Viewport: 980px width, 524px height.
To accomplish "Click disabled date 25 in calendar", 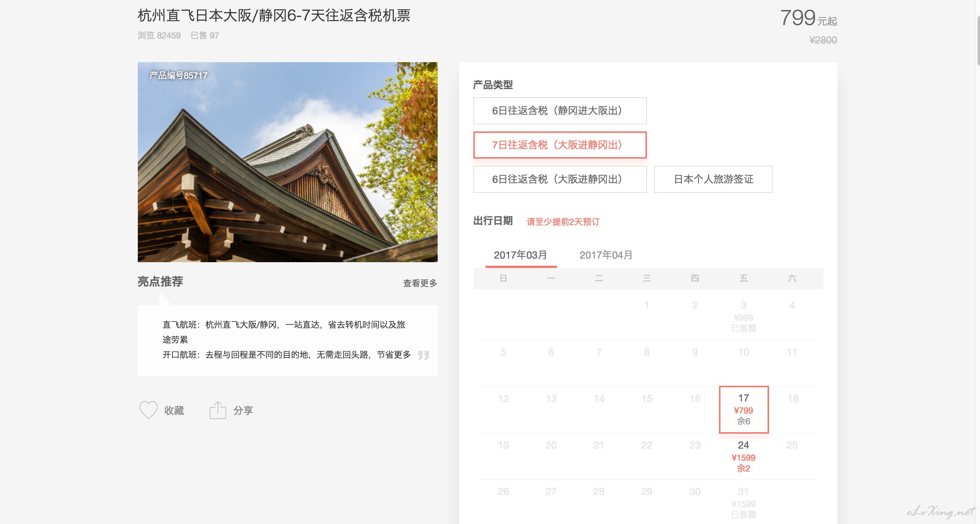I will coord(792,445).
